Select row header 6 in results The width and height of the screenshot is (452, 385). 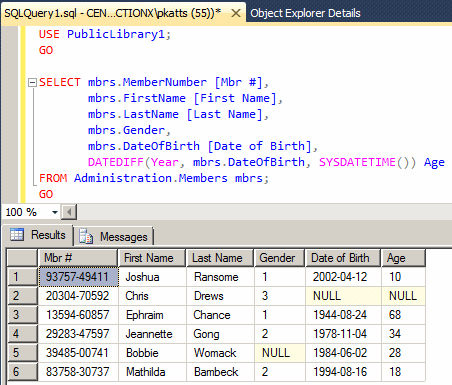tap(22, 372)
